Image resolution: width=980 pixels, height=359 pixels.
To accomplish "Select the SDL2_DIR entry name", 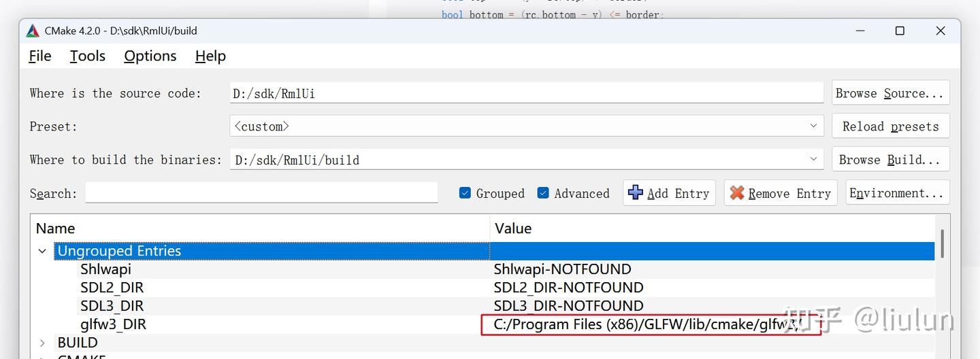I will click(112, 288).
